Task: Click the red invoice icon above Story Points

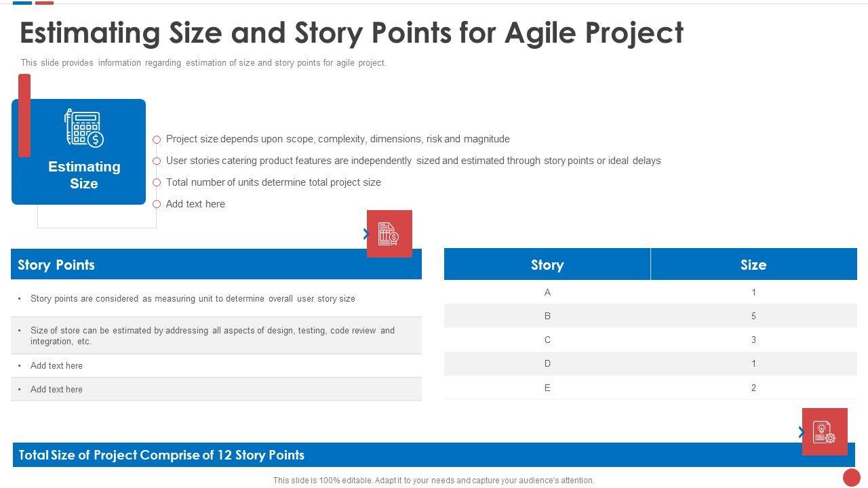Action: tap(389, 234)
